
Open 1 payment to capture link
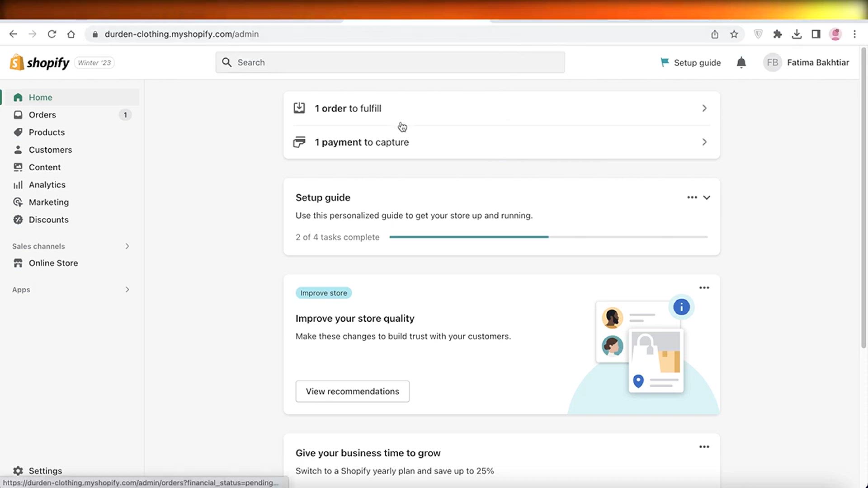(x=502, y=142)
